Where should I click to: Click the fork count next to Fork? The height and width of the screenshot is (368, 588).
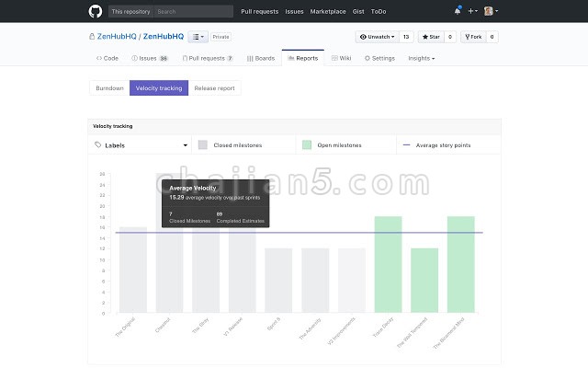(492, 37)
